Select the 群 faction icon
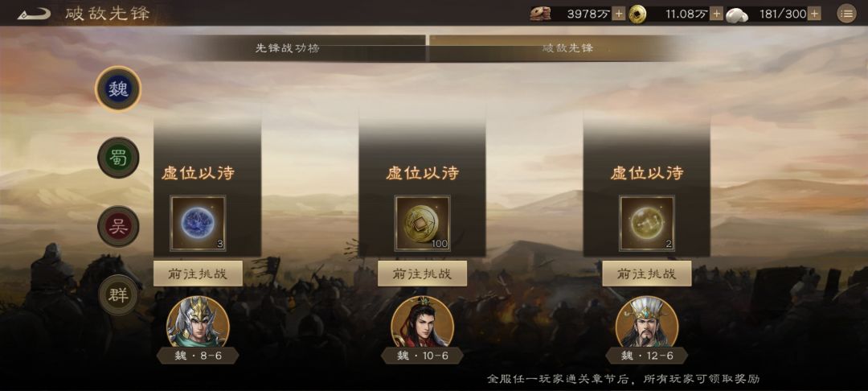868x391 pixels. tap(118, 295)
